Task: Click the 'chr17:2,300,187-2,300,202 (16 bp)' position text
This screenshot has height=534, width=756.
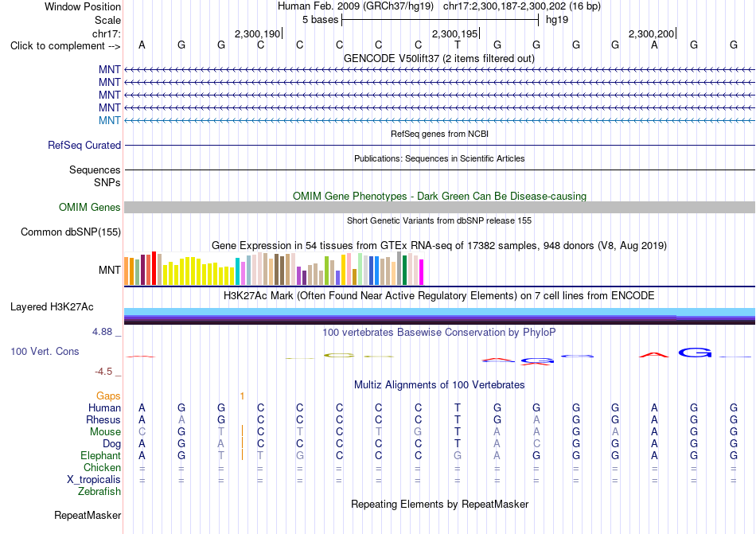Action: (x=522, y=6)
